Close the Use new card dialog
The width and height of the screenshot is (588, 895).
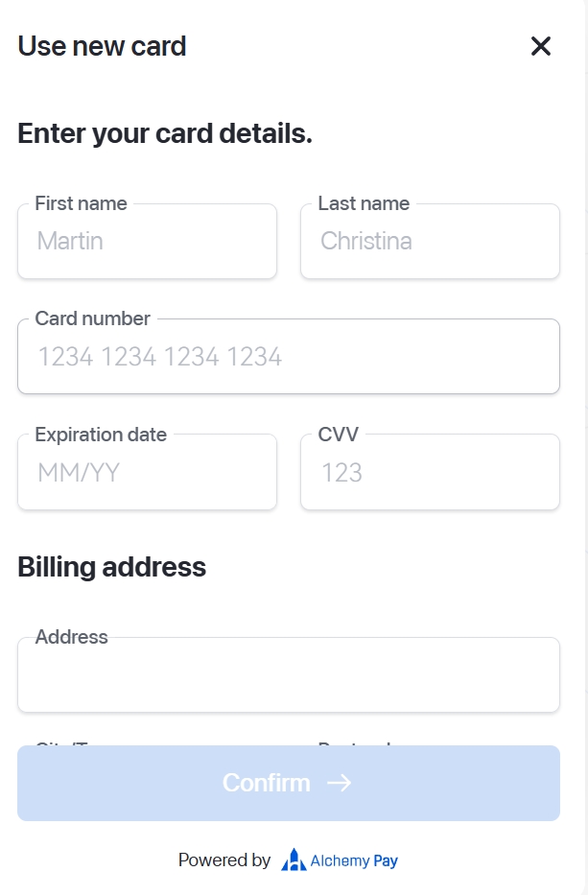click(541, 46)
